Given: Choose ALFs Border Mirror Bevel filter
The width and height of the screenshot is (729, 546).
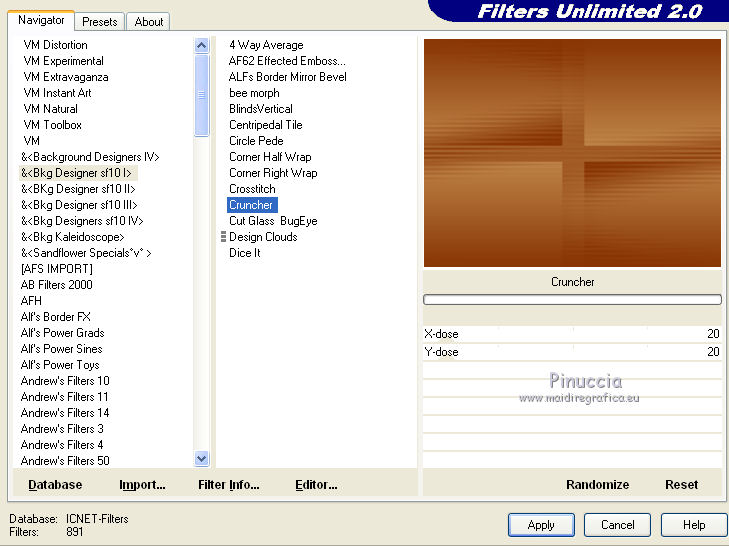Looking at the screenshot, I should pyautogui.click(x=287, y=77).
